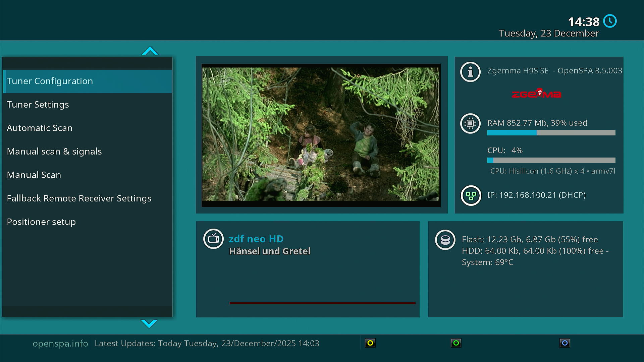644x362 pixels.
Task: Click the CPU Hisilicon specification text
Action: 553,171
